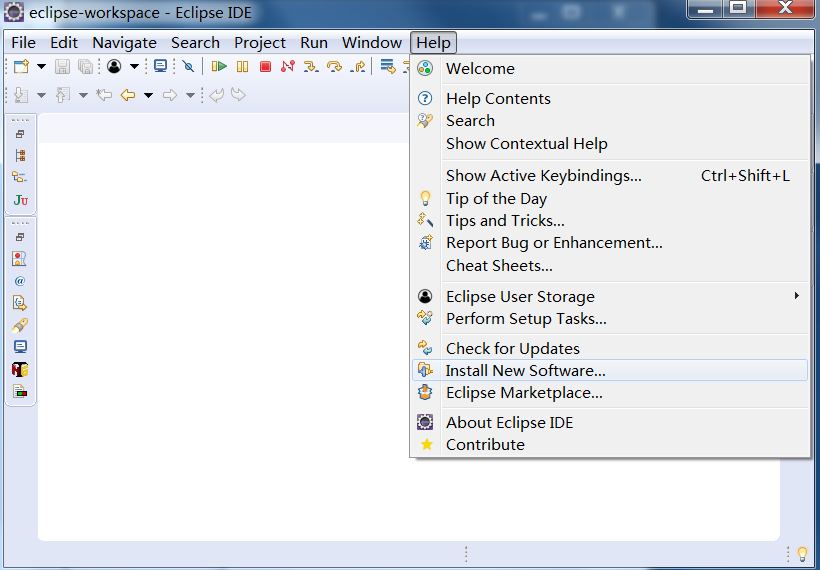Select Search in the Help menu

tap(610, 120)
